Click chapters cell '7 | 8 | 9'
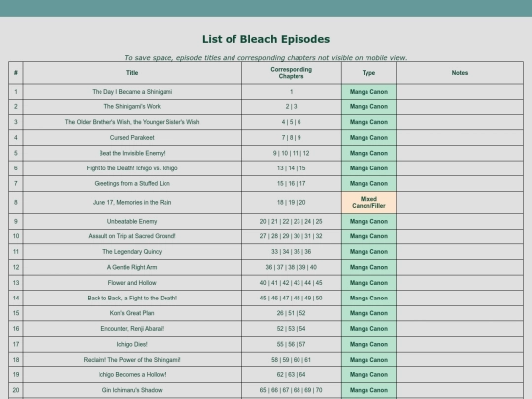The image size is (532, 399). 291,137
